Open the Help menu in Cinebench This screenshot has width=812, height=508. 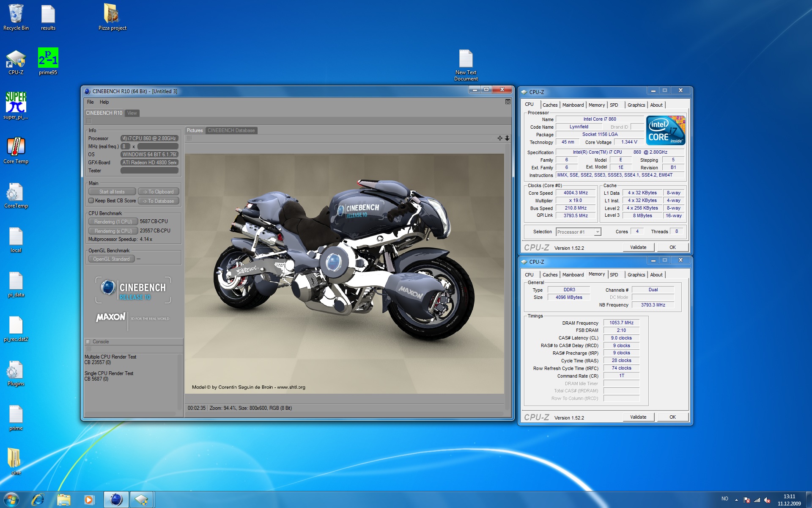pos(104,102)
